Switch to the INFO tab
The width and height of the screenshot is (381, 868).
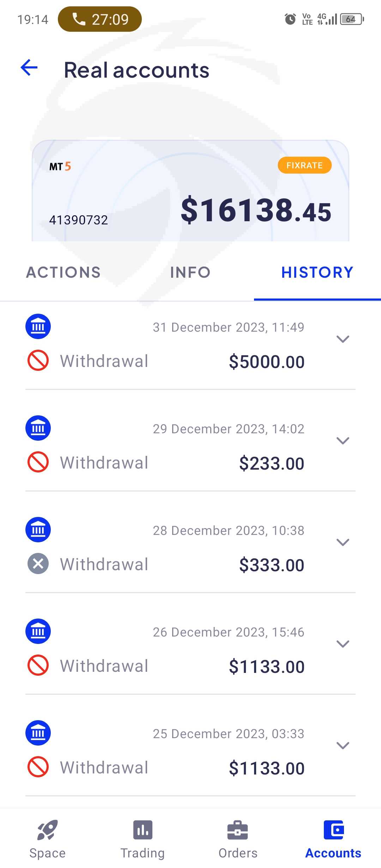190,272
